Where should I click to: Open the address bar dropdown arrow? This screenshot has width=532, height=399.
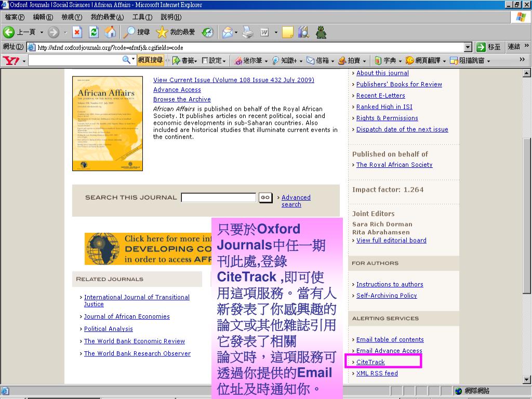(468, 47)
